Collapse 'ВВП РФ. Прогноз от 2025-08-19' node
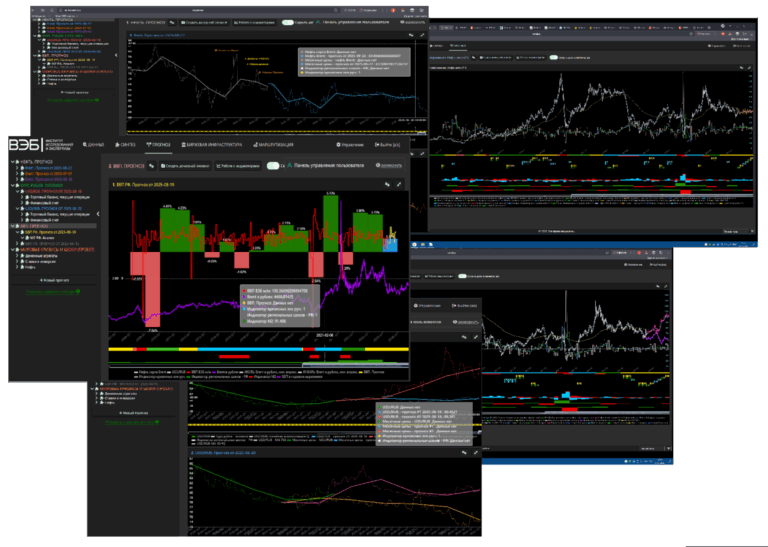The height and width of the screenshot is (547, 768). [17, 232]
